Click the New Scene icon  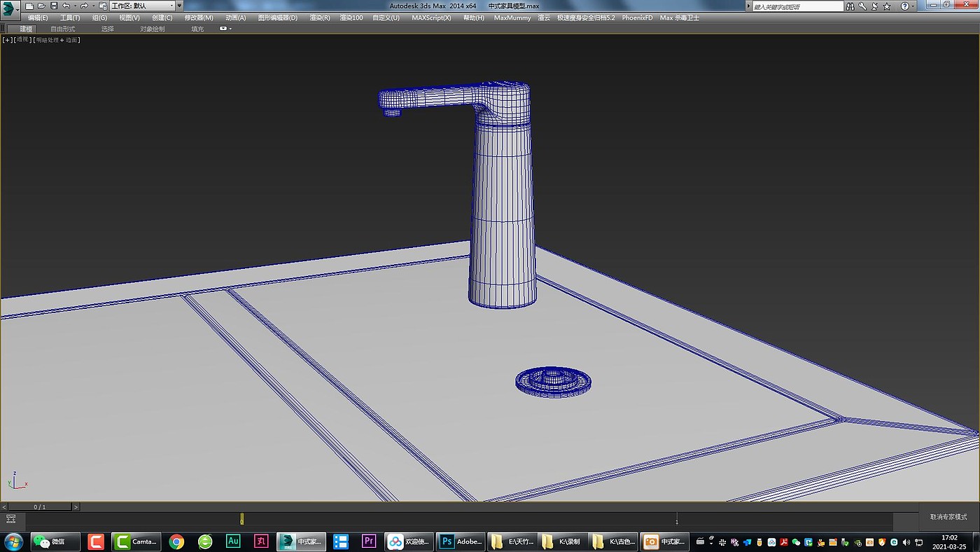pos(29,6)
